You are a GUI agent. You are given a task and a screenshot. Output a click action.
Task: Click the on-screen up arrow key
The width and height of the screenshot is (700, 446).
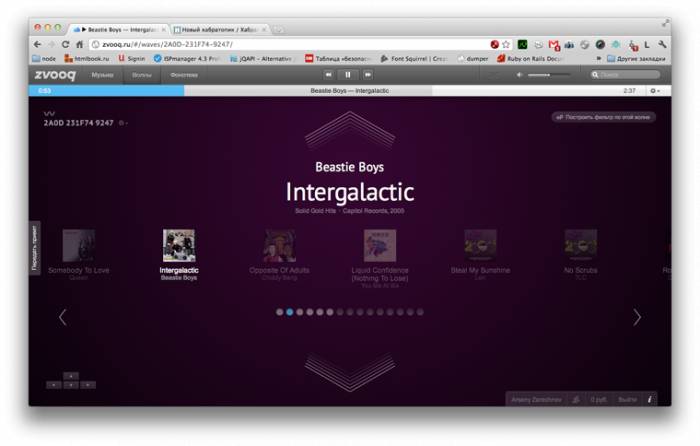(x=71, y=376)
